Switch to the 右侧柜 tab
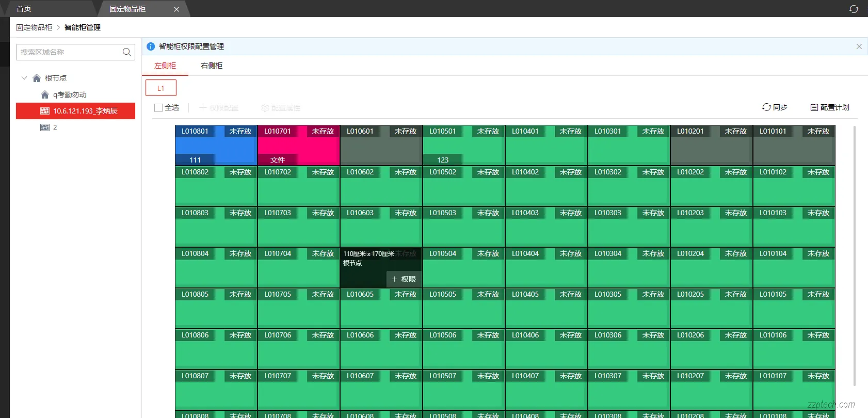The width and height of the screenshot is (868, 418). pos(212,66)
